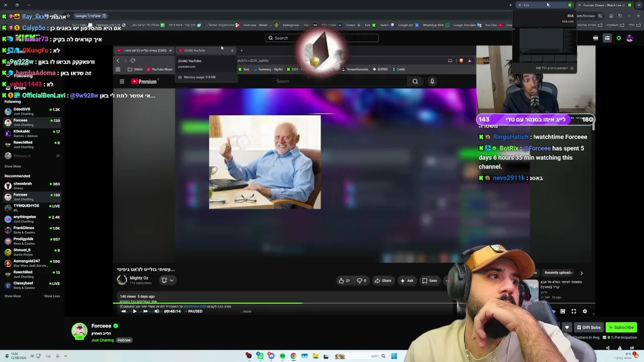Click the Hebrew language tag
The width and height of the screenshot is (644, 362).
click(124, 340)
